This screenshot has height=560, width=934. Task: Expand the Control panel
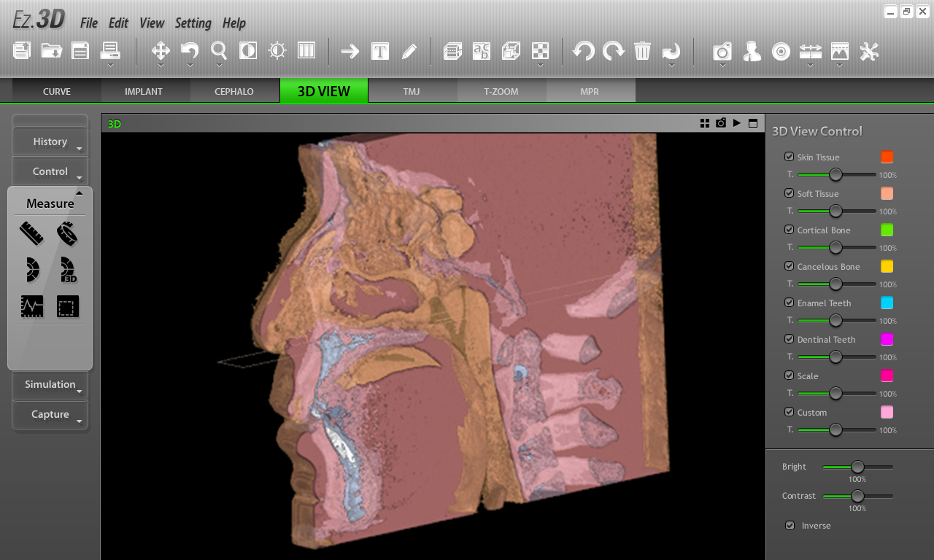[50, 172]
